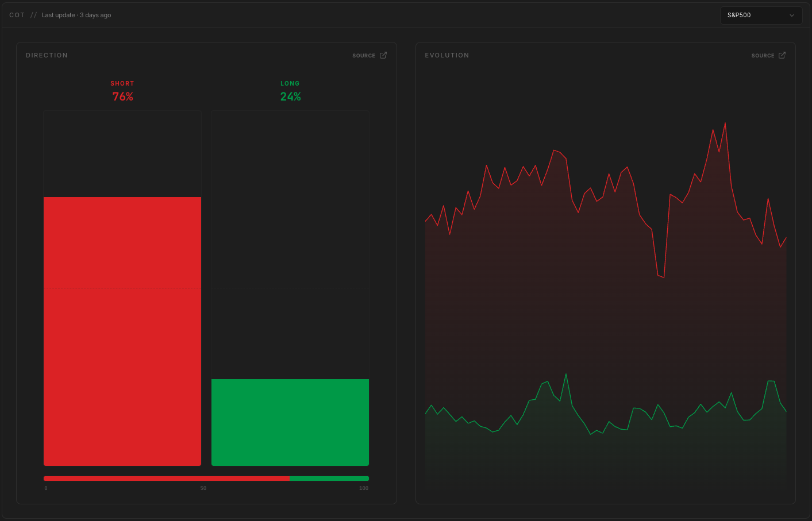Click the Direction panel external link icon
The width and height of the screenshot is (812, 521).
pos(383,55)
